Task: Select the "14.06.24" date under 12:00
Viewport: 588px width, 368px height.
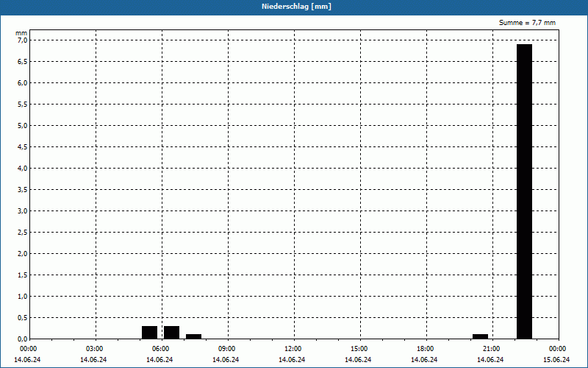Action: pos(292,360)
